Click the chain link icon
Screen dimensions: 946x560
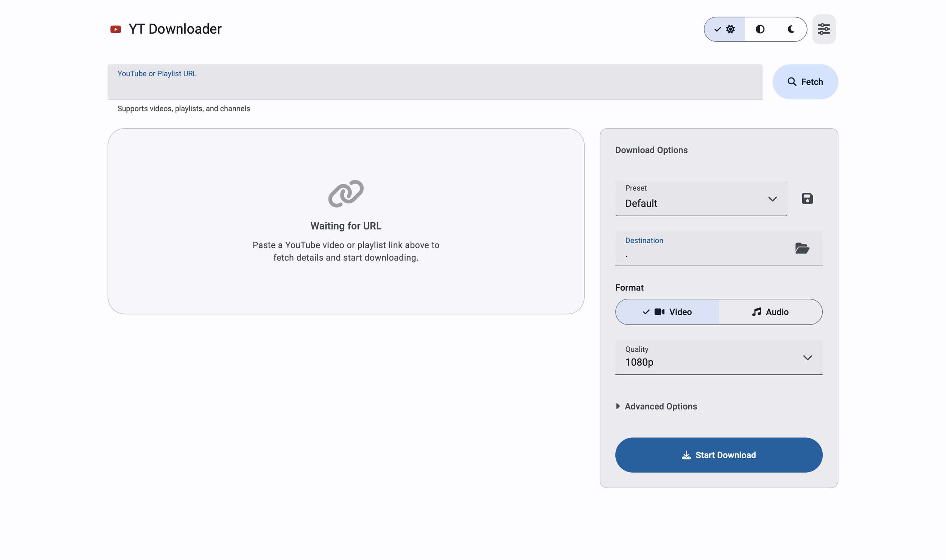[345, 194]
